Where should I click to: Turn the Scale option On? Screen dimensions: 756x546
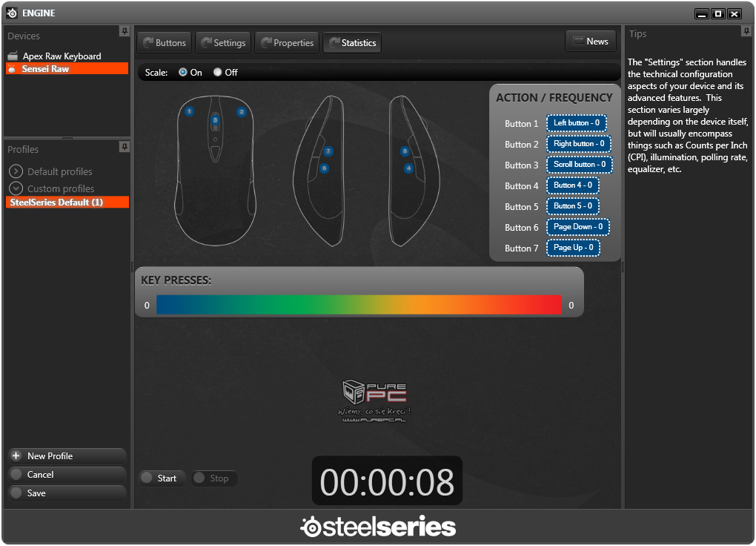[183, 72]
